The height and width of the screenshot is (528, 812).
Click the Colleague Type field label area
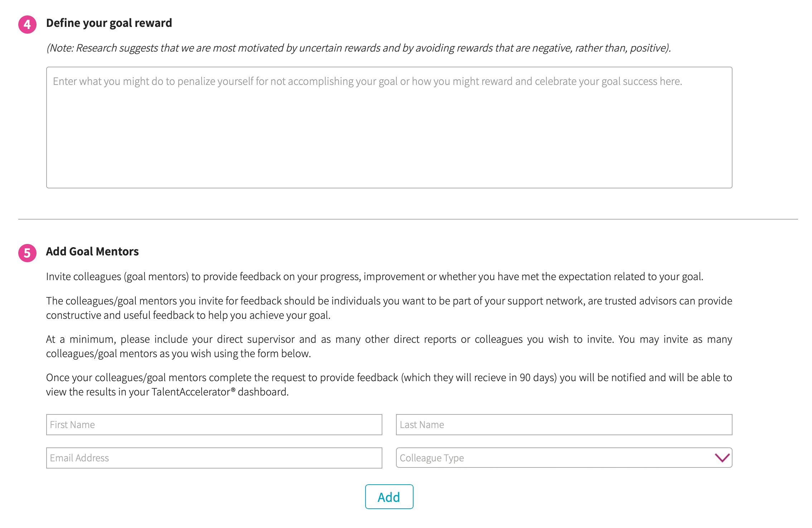pyautogui.click(x=431, y=458)
